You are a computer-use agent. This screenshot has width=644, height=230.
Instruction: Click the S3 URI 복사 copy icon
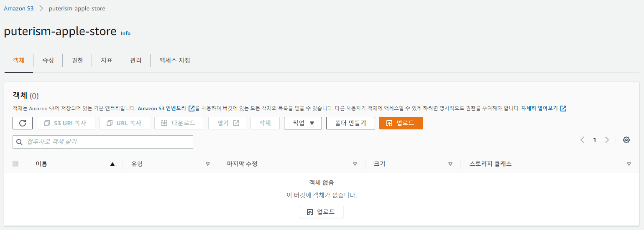(x=47, y=123)
